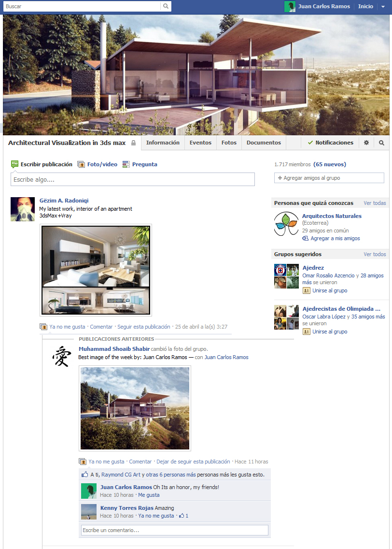Toggle Dejar de seguir esta publicación
The height and width of the screenshot is (549, 392).
pos(193,462)
